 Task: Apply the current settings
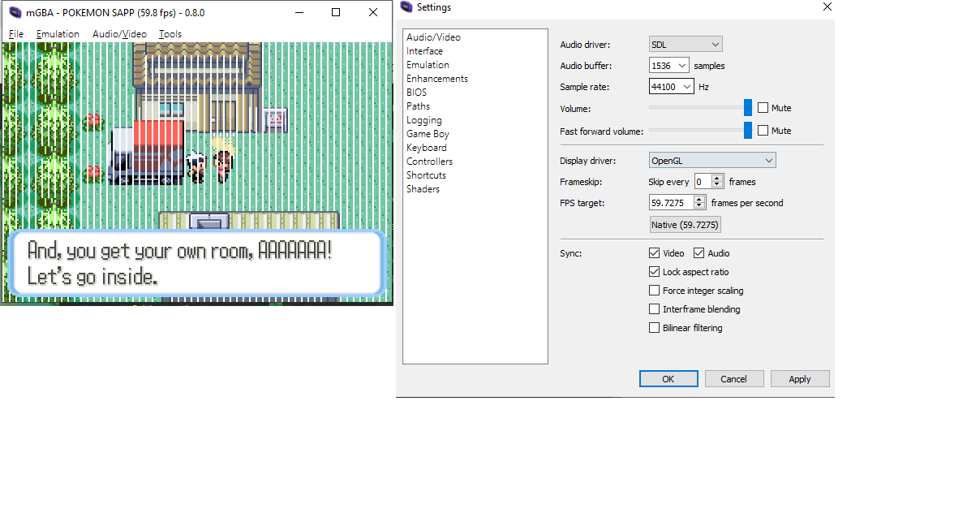tap(799, 378)
